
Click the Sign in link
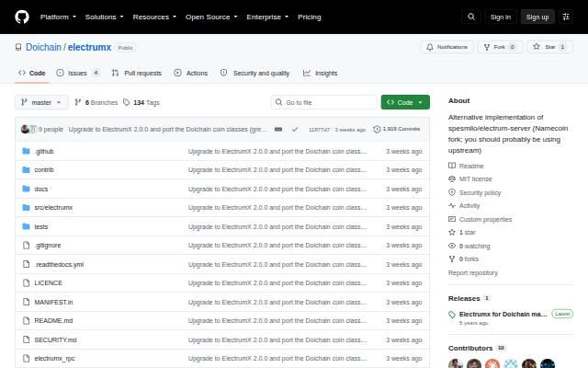[500, 17]
